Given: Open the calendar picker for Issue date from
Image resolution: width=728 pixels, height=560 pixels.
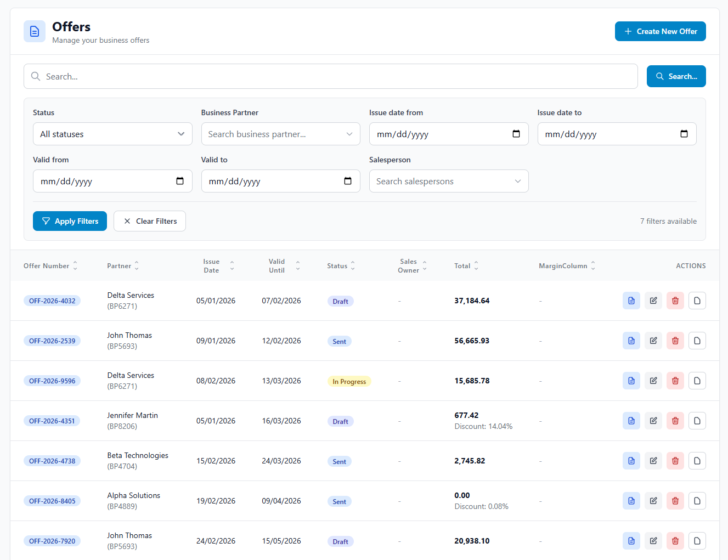Looking at the screenshot, I should point(516,133).
